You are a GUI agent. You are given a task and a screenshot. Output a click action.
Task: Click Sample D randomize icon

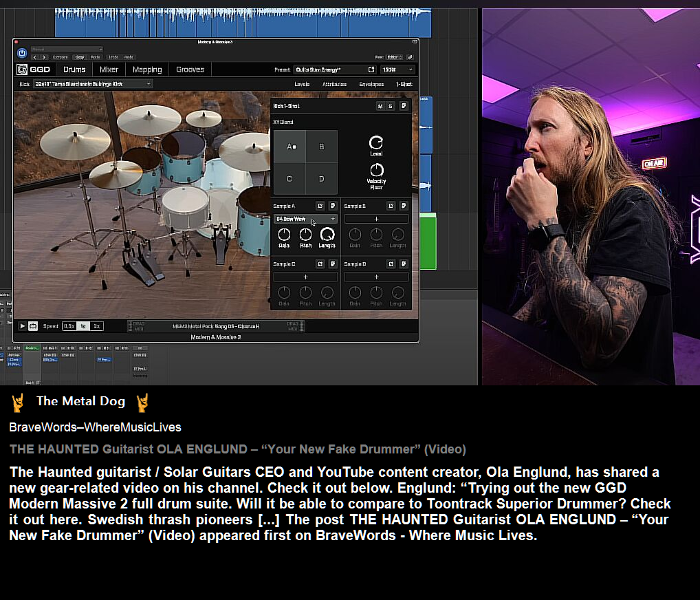(x=391, y=264)
